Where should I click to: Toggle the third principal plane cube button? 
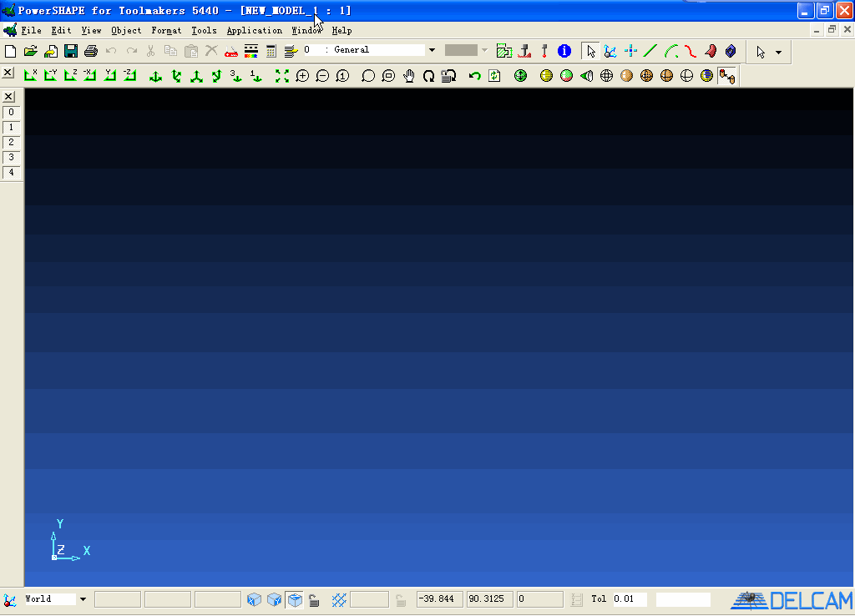(295, 600)
